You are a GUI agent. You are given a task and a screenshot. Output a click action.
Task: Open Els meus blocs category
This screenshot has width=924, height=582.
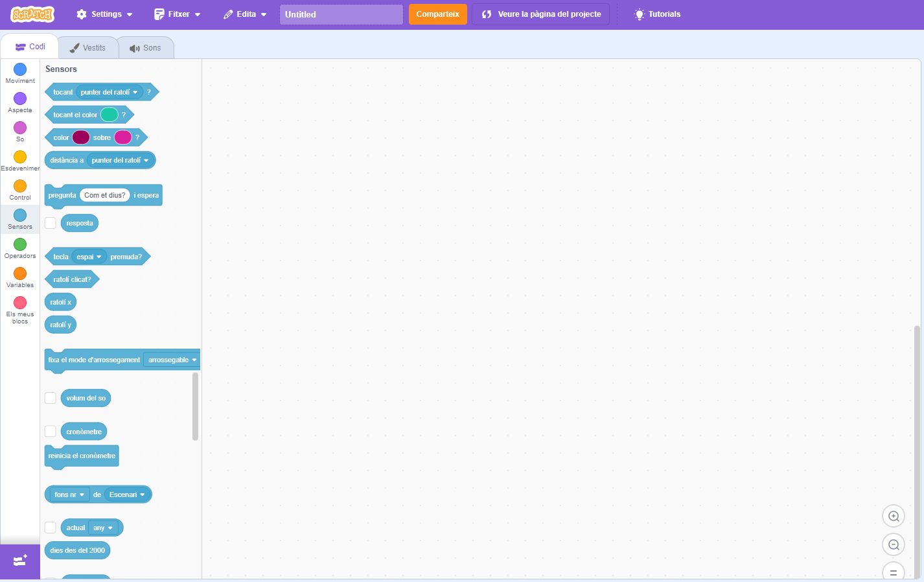20,303
